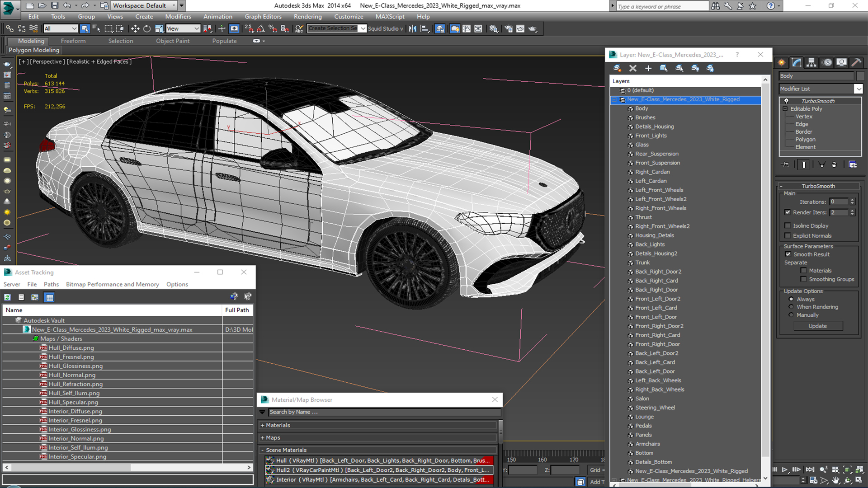868x488 pixels.
Task: Open the MAXScript menu
Action: click(x=390, y=17)
